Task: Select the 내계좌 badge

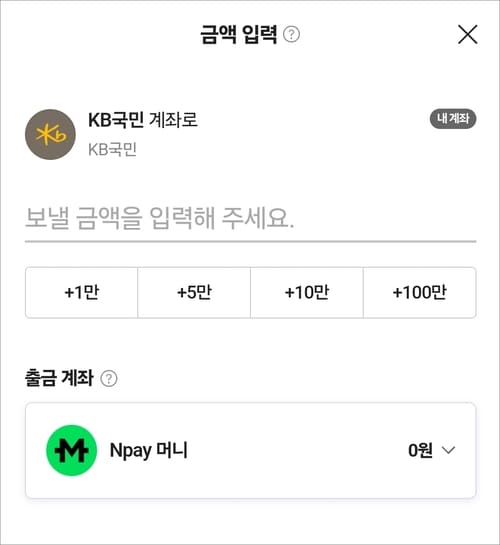Action: 453,119
